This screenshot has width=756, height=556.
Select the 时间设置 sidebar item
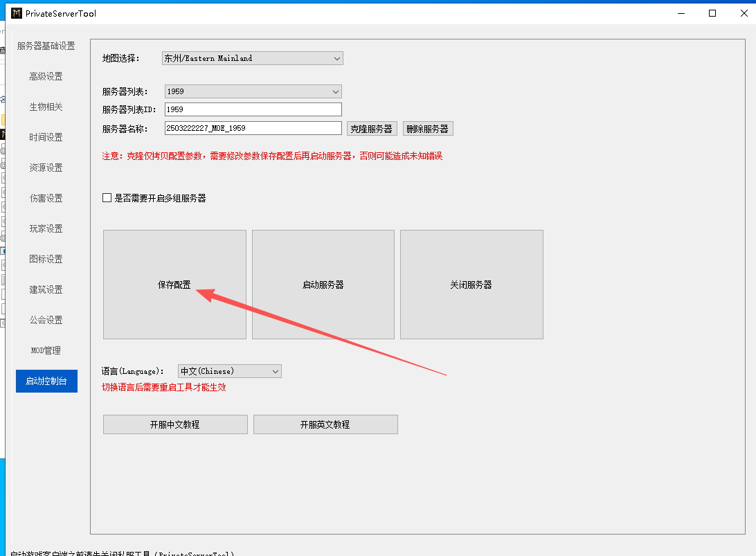[x=46, y=138]
